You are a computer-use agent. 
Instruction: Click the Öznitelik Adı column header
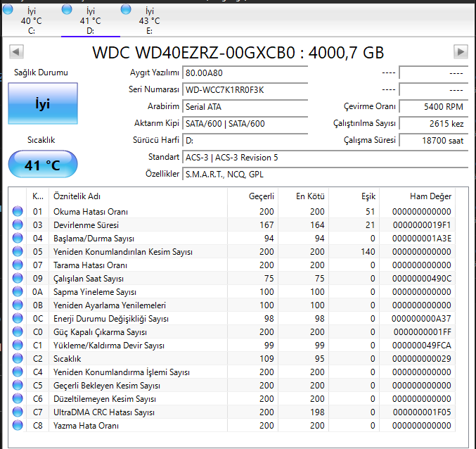tap(138, 196)
